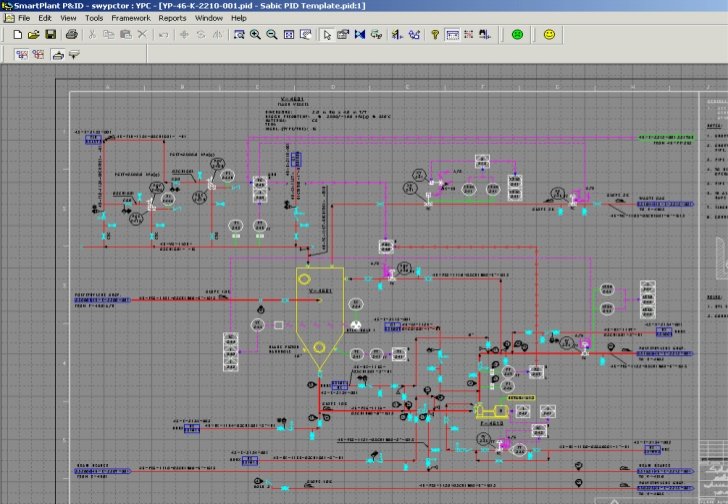Fit the drawing to the window with the Fit icon
The width and height of the screenshot is (728, 504).
point(289,34)
